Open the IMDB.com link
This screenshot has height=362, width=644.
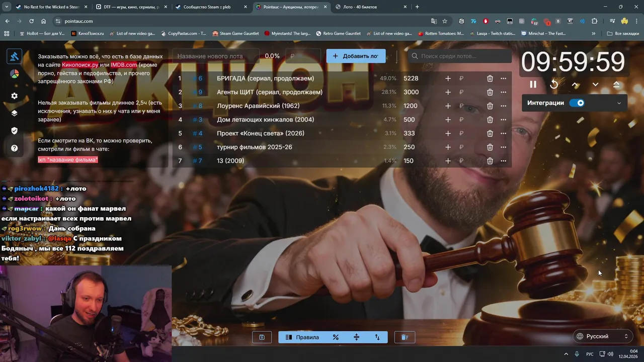pos(124,65)
